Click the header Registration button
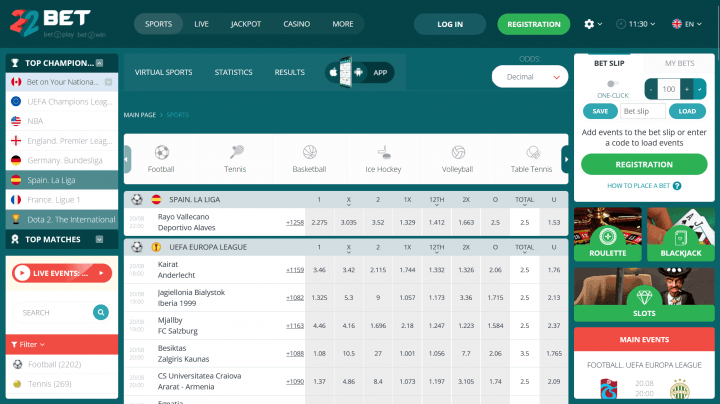Image resolution: width=720 pixels, height=404 pixels. point(534,24)
